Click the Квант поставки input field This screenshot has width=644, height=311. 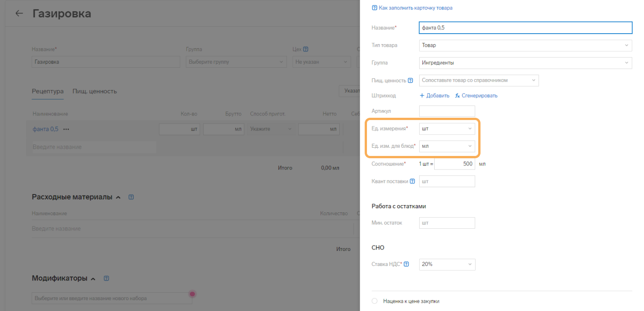pos(447,181)
